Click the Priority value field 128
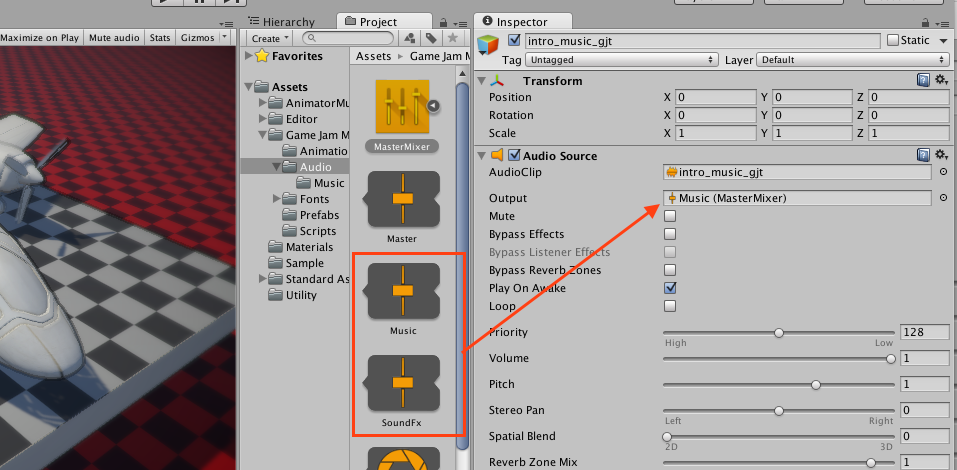 [925, 332]
